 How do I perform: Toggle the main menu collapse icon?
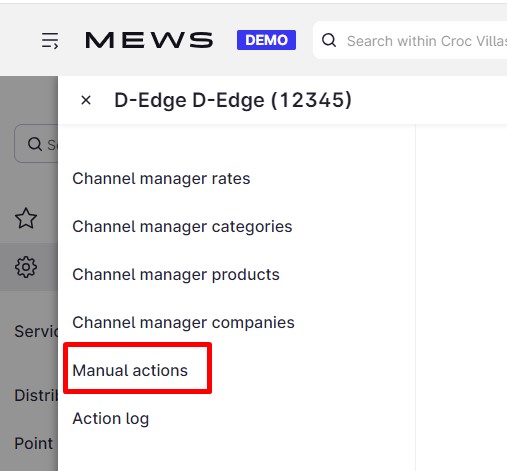[x=50, y=41]
